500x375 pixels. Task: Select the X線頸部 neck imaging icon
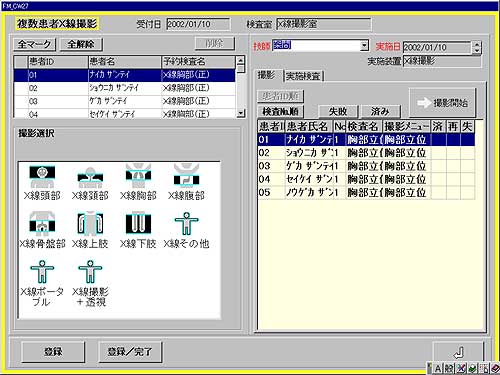(x=90, y=182)
